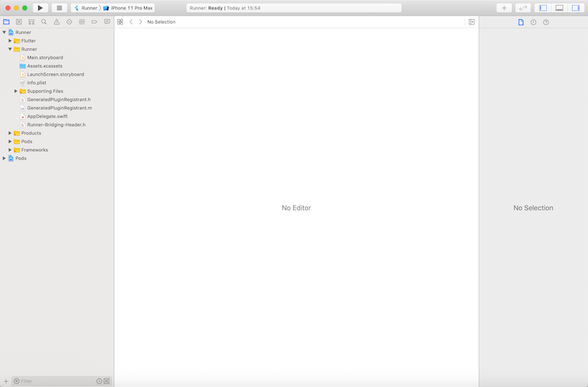The image size is (588, 387).
Task: Toggle recently modified files filter
Action: click(x=99, y=381)
